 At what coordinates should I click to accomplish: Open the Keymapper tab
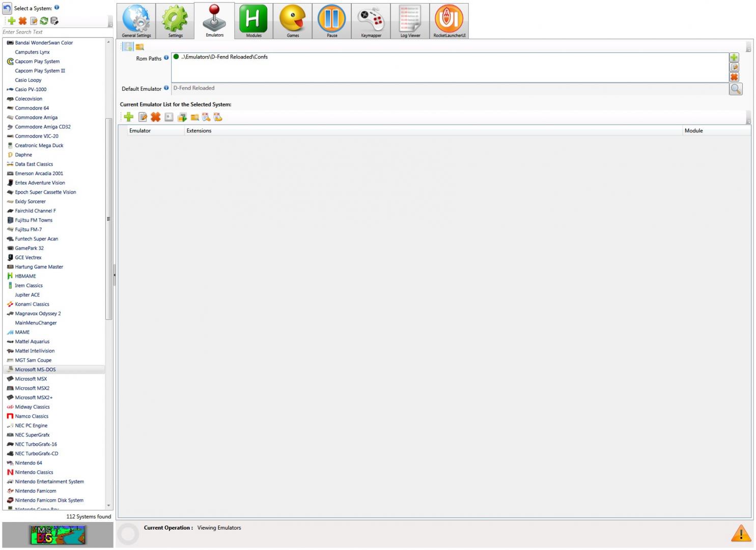(x=371, y=21)
